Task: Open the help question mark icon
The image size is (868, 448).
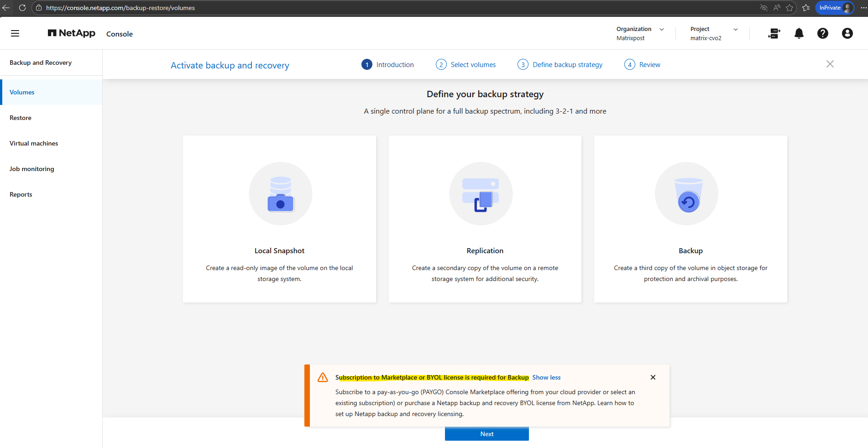Action: click(822, 33)
